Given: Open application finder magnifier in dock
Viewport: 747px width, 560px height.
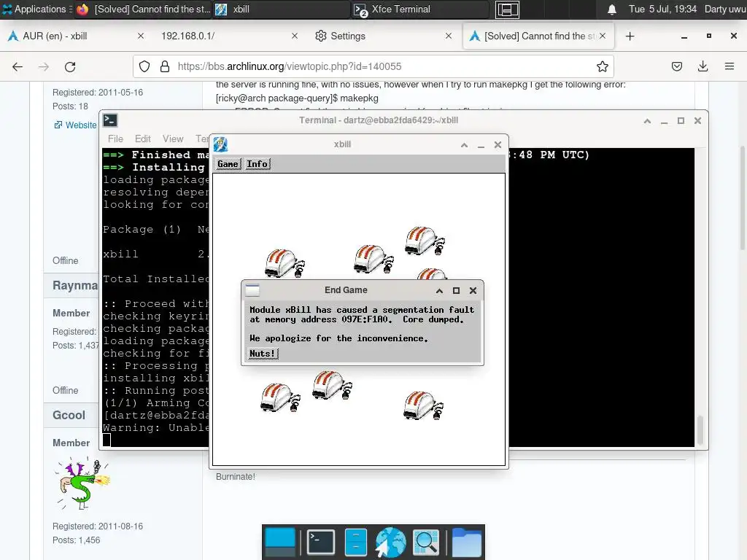Looking at the screenshot, I should coord(425,542).
